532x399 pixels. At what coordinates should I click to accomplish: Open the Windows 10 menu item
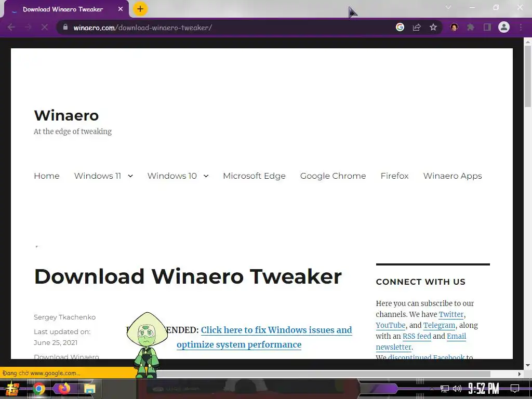click(172, 176)
